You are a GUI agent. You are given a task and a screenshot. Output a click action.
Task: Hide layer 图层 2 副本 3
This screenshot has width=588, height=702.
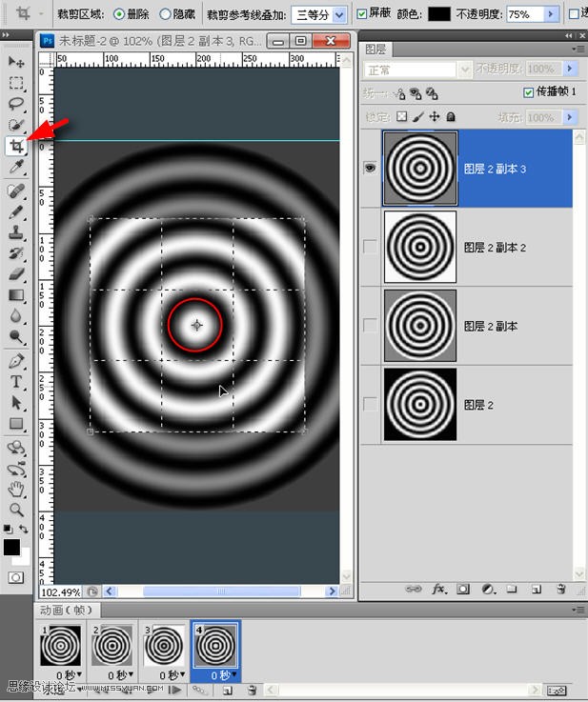pos(370,168)
